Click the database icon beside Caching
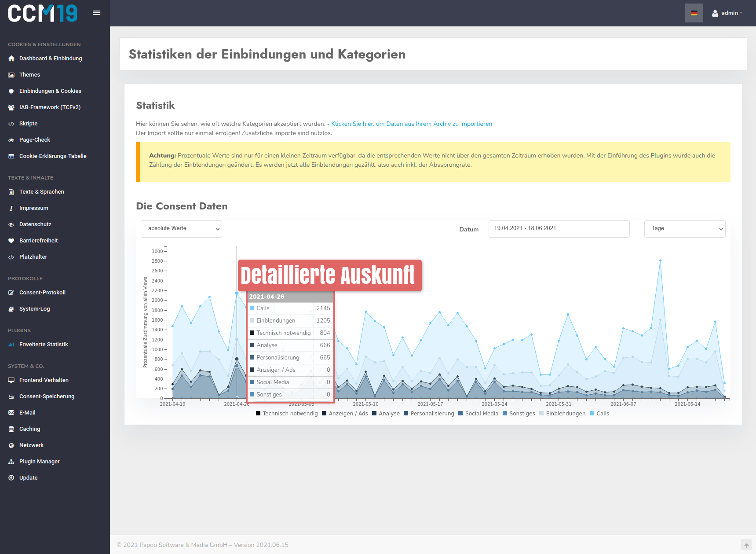Image resolution: width=756 pixels, height=554 pixels. point(11,429)
